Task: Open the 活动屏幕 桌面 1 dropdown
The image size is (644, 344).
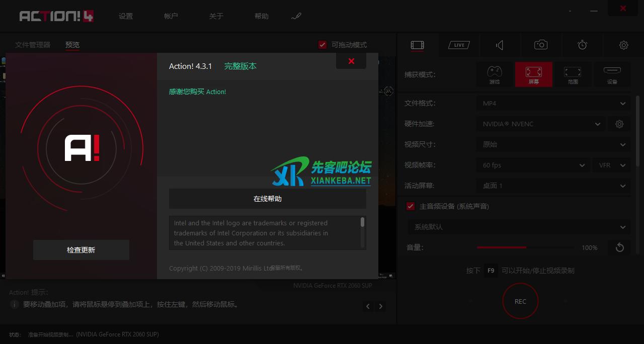Action: 552,186
